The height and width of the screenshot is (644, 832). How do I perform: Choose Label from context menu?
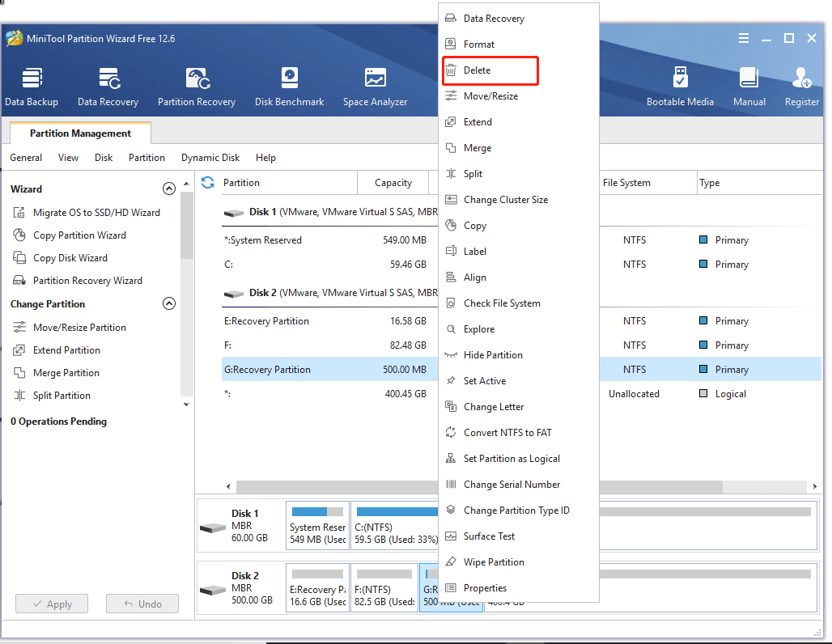[519, 252]
